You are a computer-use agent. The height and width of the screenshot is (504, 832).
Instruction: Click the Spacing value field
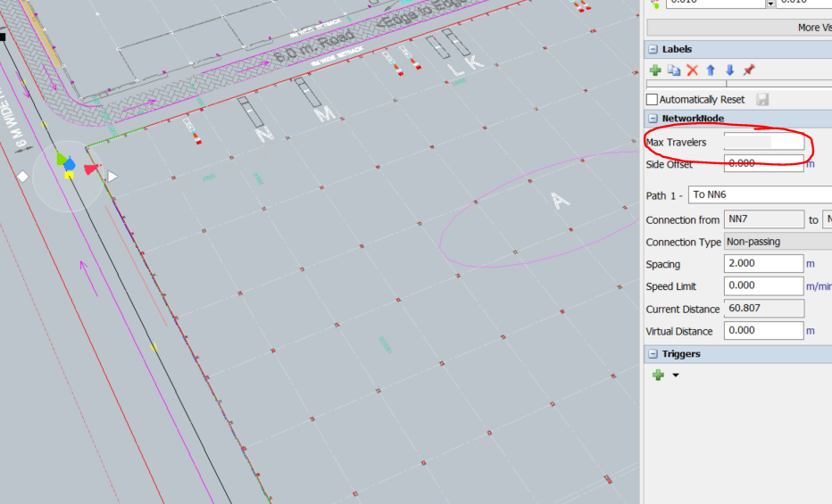tap(763, 264)
